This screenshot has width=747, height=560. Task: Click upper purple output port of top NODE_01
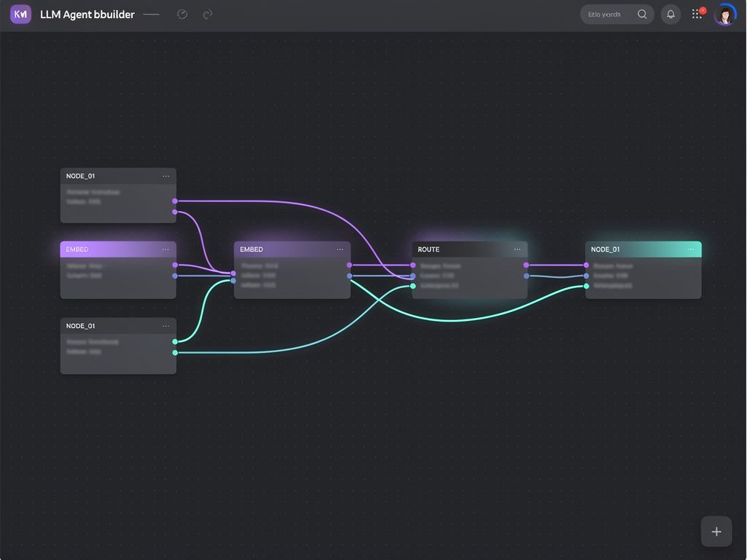click(175, 201)
